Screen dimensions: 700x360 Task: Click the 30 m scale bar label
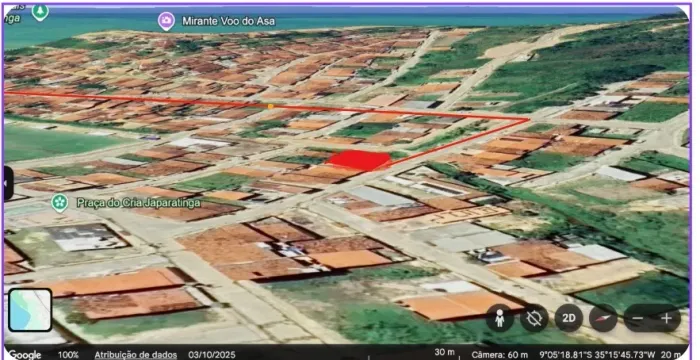click(445, 352)
